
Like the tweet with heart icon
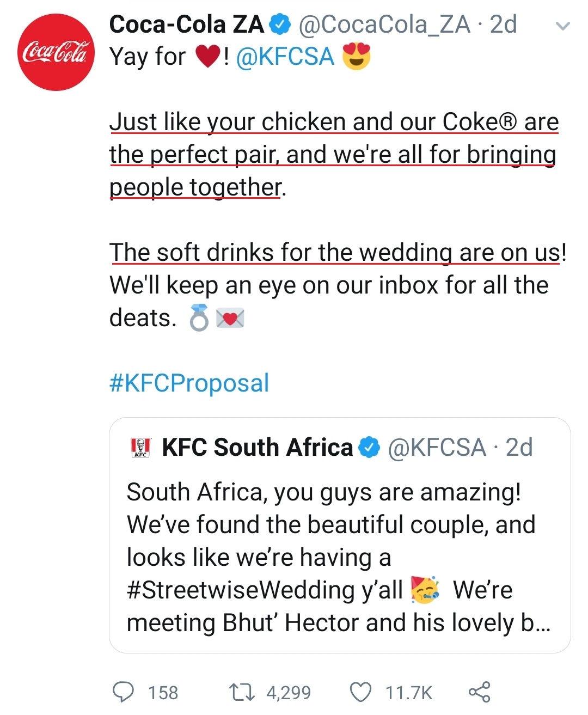click(x=360, y=692)
